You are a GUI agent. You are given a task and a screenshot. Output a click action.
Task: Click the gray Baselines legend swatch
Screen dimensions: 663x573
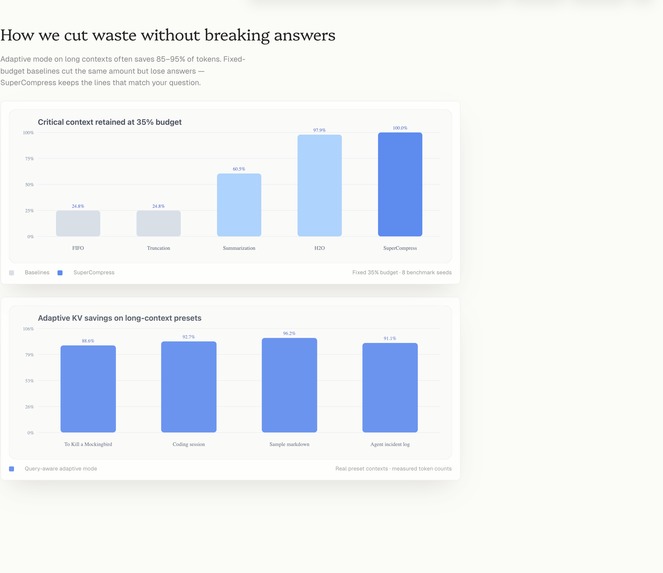pyautogui.click(x=11, y=273)
